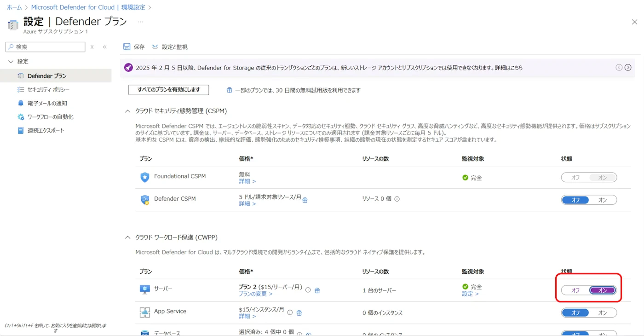Collapse クラウド ワークロード保護 (CWPP) section
This screenshot has height=336, width=644.
point(127,238)
